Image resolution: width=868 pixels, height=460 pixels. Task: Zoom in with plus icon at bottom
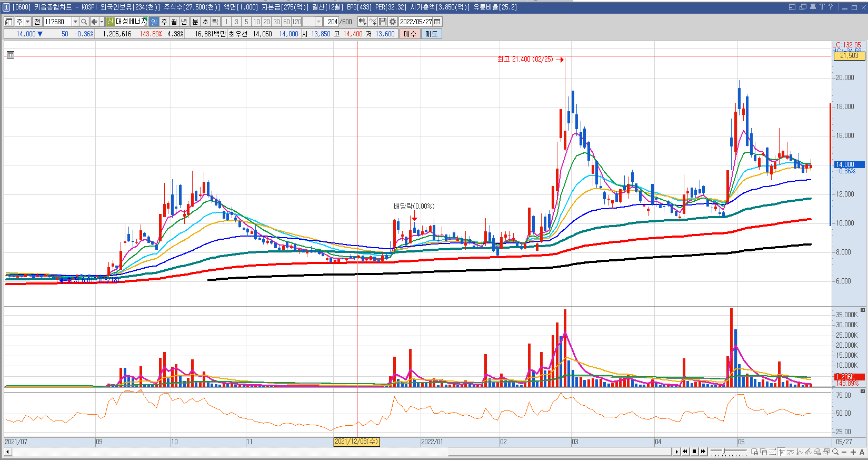tap(853, 452)
